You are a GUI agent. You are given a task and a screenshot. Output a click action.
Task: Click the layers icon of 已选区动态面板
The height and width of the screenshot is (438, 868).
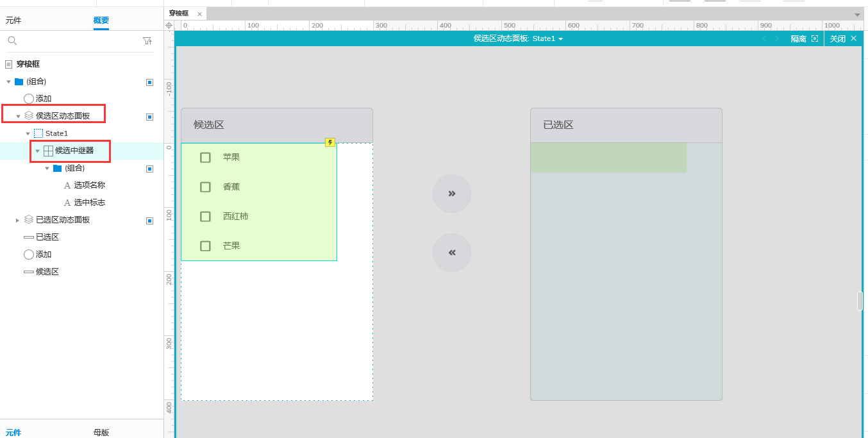28,220
